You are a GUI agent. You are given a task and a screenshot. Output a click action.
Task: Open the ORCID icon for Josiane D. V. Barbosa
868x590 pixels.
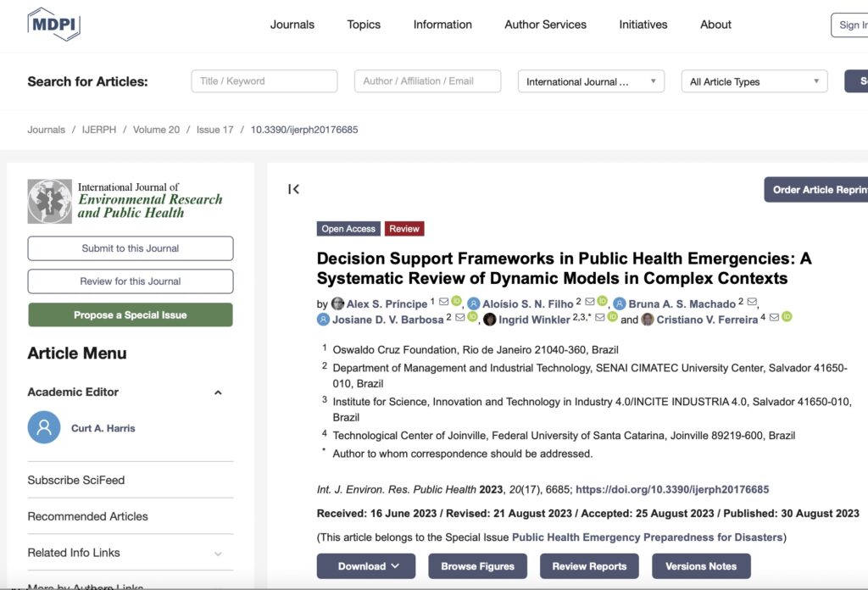pyautogui.click(x=473, y=318)
